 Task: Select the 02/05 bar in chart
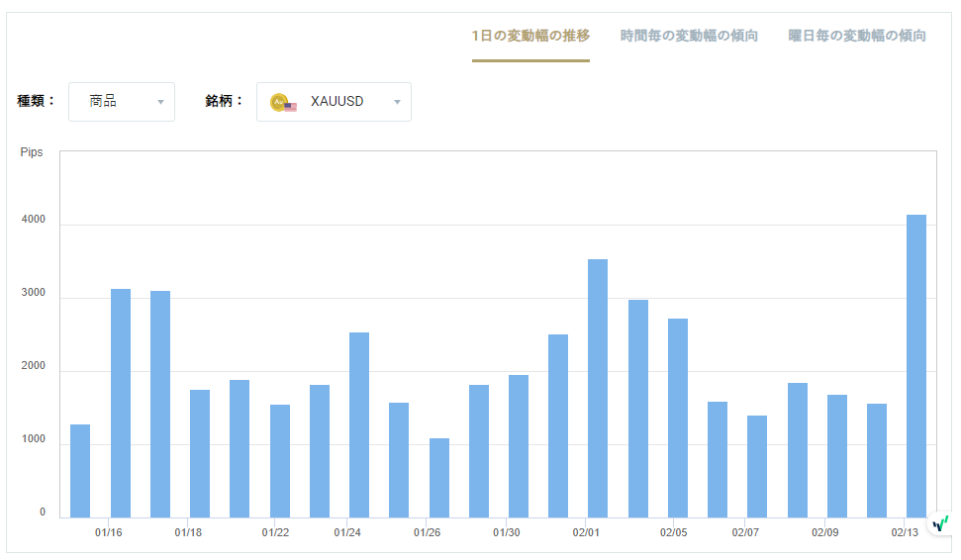678,418
